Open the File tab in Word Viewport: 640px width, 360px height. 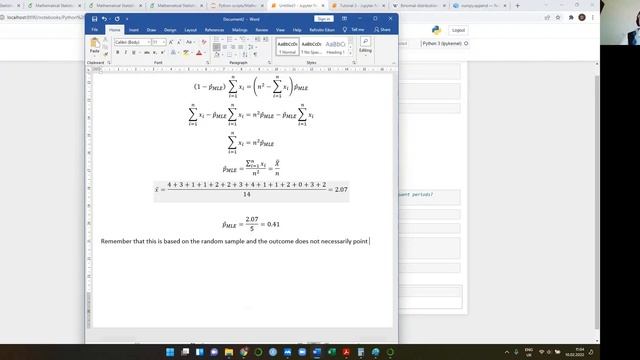point(95,30)
